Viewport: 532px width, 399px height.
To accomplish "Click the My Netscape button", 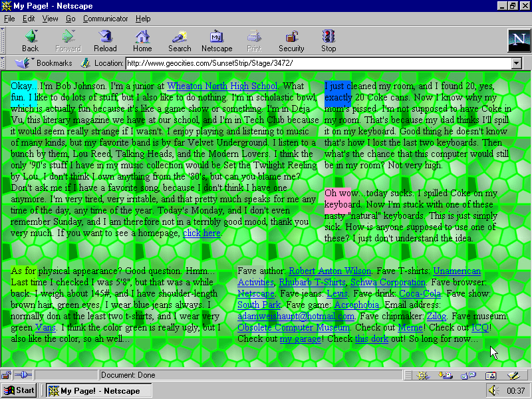I will (217, 41).
